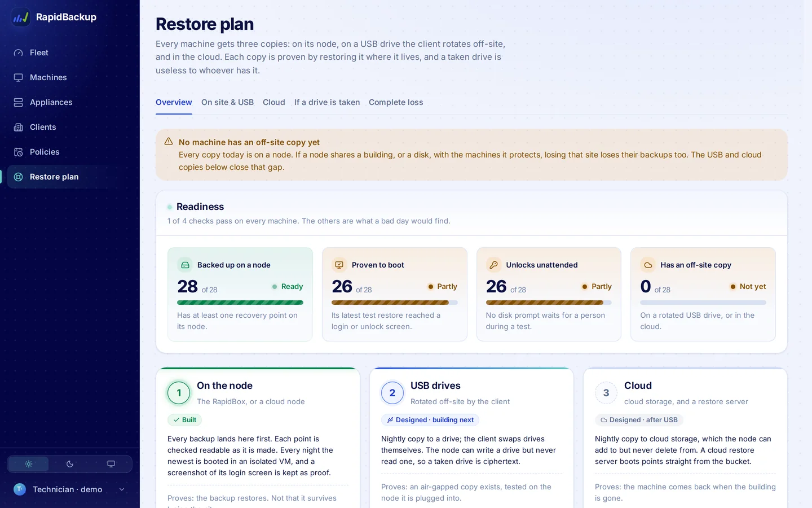Switch to the On site & USB tab
This screenshot has height=508, width=812.
[x=227, y=102]
